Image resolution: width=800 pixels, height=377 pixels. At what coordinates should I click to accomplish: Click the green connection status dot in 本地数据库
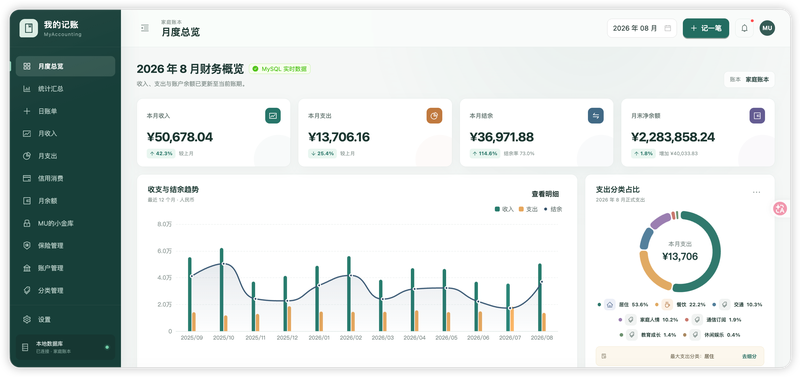(x=107, y=347)
